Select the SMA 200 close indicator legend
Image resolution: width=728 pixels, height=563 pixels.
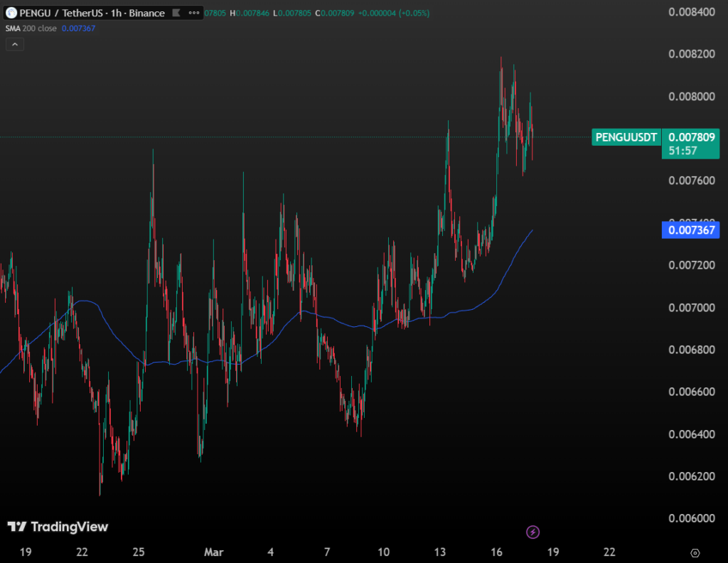pos(32,28)
